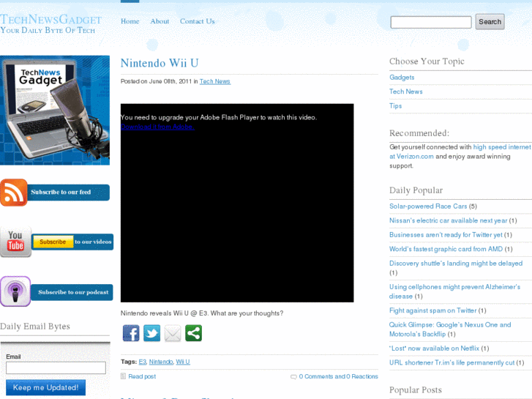Open the E3 tag
This screenshot has height=399, width=532.
tap(143, 362)
